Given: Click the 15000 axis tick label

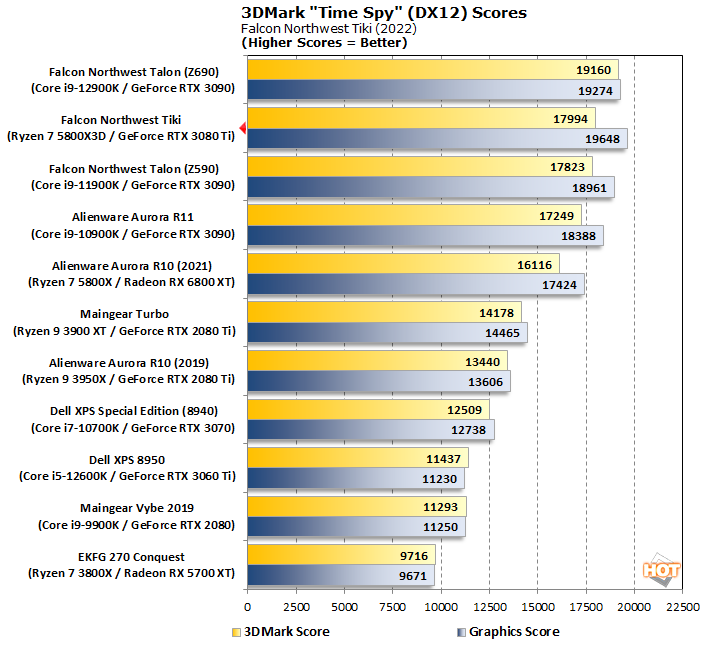Looking at the screenshot, I should [x=538, y=607].
